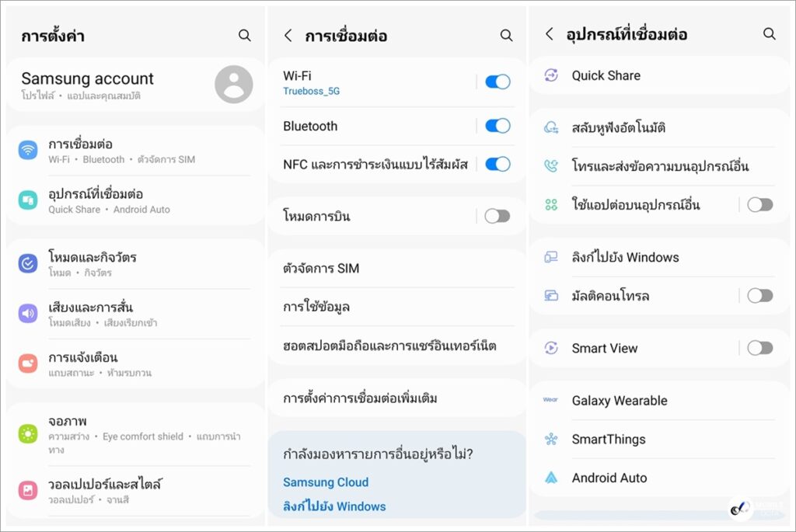This screenshot has width=796, height=532.
Task: Open ตัวจัดการ SIM menu item
Action: pos(321,269)
